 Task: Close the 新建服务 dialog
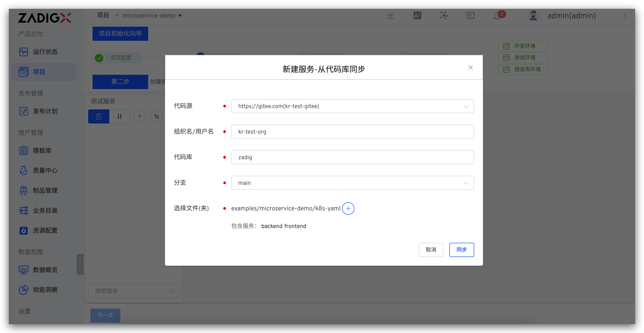[470, 68]
